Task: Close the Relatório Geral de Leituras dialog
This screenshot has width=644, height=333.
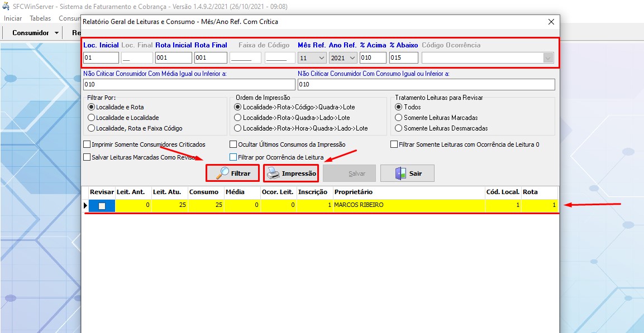Action: [551, 22]
